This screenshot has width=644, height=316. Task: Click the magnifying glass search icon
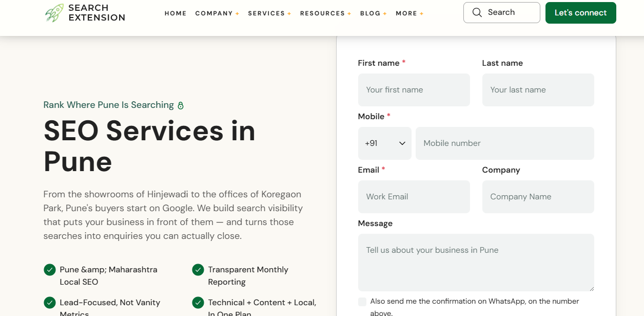click(477, 12)
